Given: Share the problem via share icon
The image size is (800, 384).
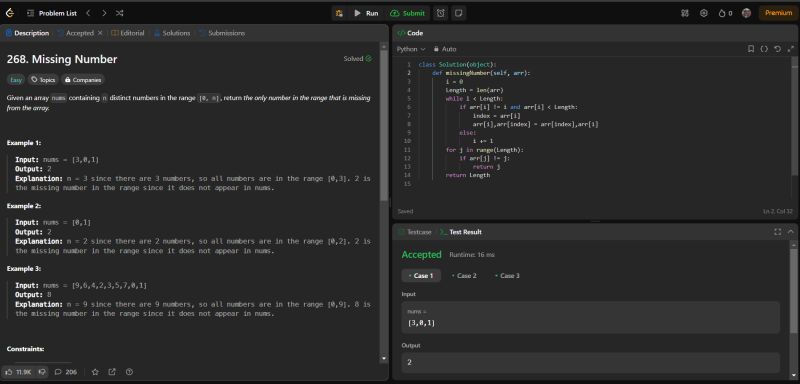Looking at the screenshot, I should pos(112,372).
